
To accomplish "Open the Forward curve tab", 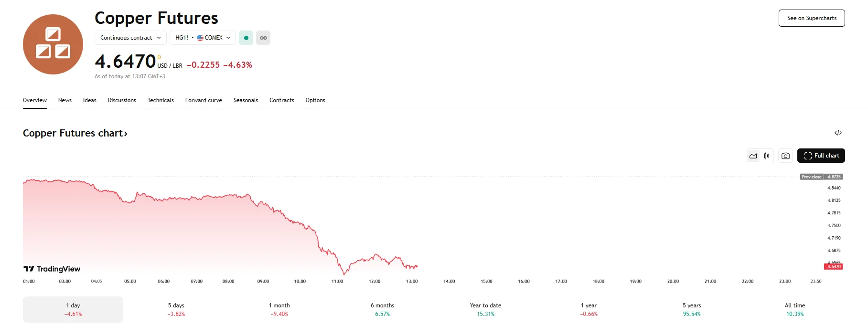I will [204, 100].
